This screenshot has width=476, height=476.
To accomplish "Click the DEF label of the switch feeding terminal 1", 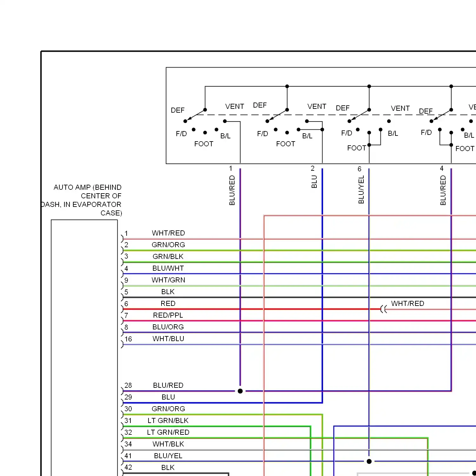I will pos(178,110).
